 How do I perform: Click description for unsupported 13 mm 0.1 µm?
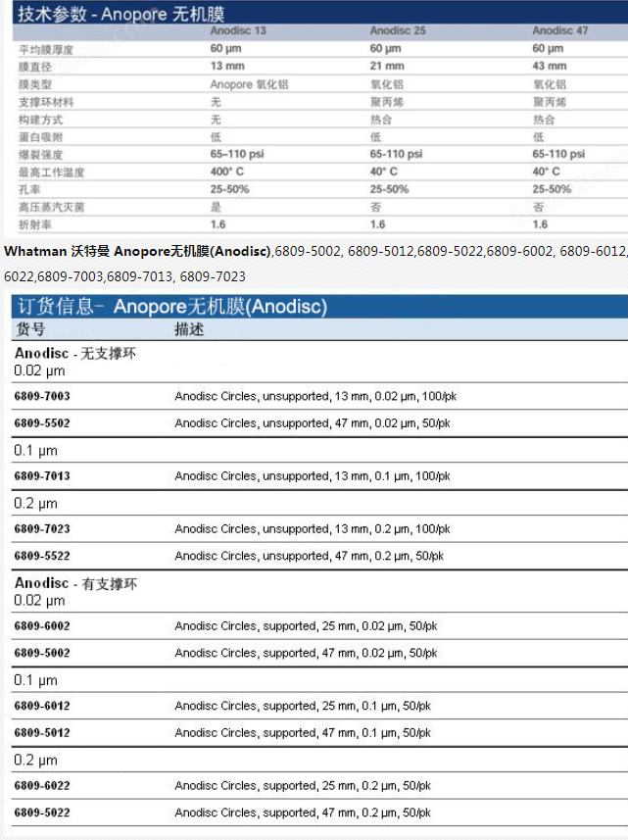[313, 476]
